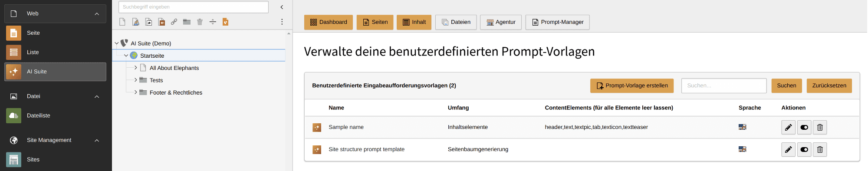Select the All About Elephants page
868x171 pixels.
pyautogui.click(x=174, y=68)
